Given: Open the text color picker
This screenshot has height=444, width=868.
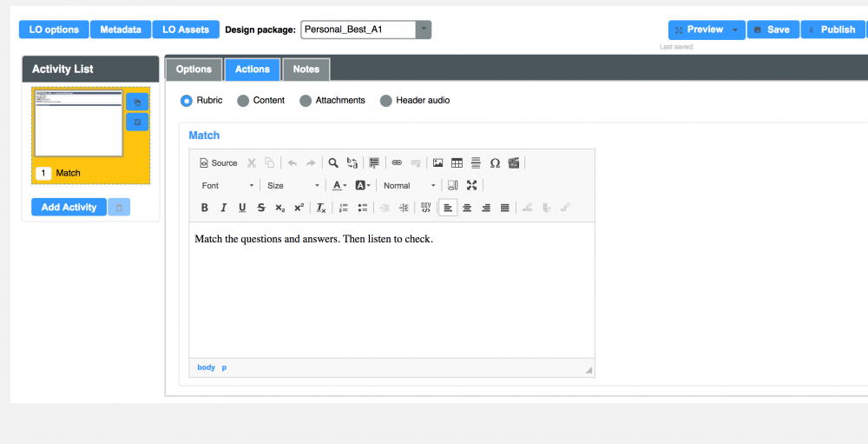Looking at the screenshot, I should (339, 185).
